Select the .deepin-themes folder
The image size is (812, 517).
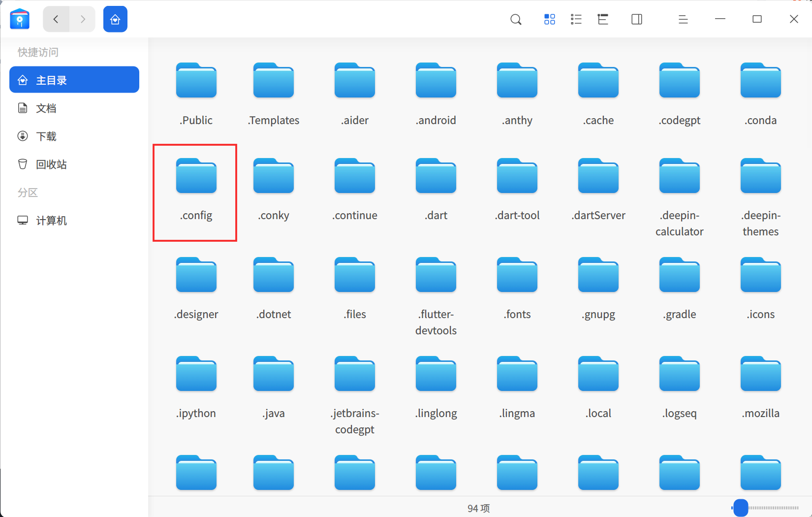pyautogui.click(x=761, y=198)
